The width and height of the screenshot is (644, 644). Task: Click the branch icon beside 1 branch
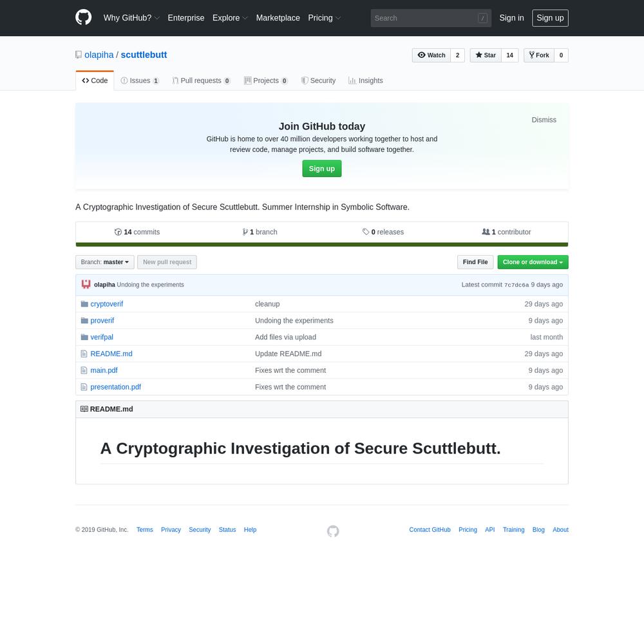pyautogui.click(x=245, y=232)
